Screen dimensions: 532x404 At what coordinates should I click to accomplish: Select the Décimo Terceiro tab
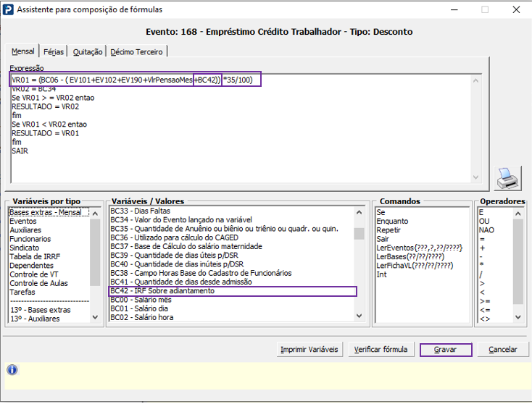tap(138, 51)
